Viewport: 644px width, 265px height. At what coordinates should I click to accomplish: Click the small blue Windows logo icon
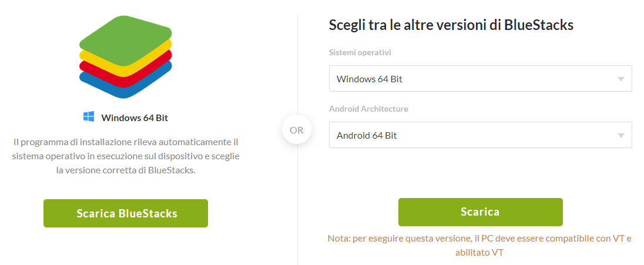tap(89, 117)
